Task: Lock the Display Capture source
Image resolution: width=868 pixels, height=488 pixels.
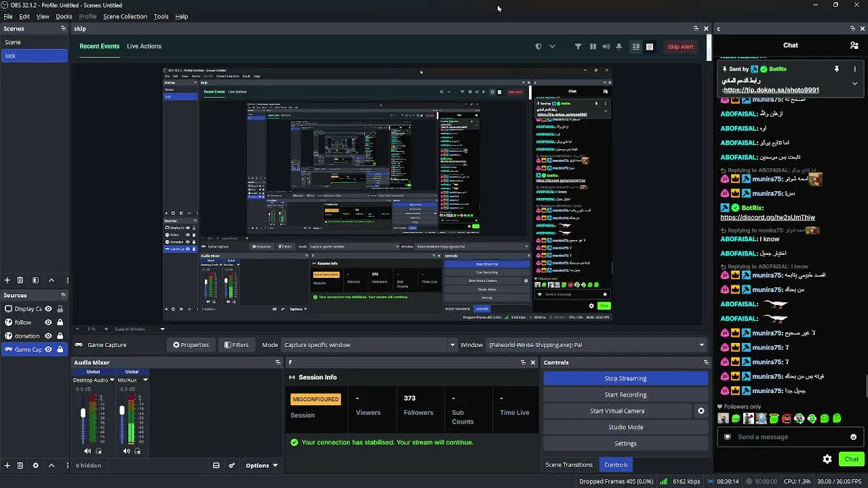Action: pos(60,309)
